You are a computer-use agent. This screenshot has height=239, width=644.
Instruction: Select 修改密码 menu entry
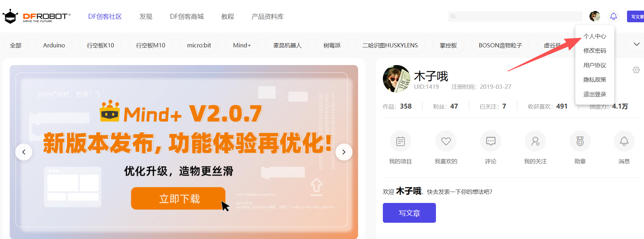click(x=595, y=51)
